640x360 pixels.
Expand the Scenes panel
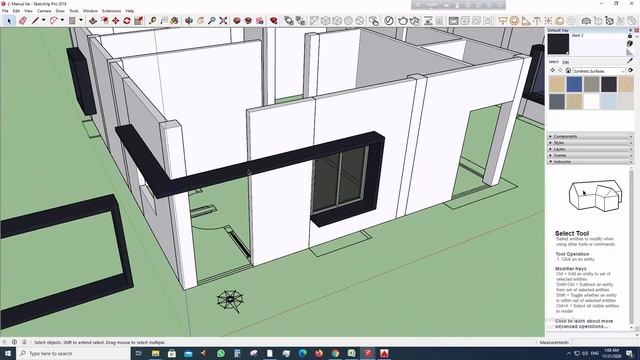pyautogui.click(x=590, y=156)
